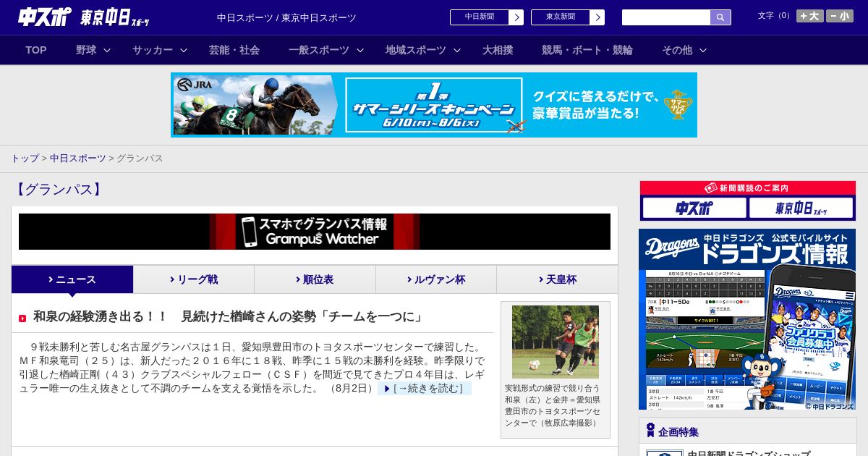
Task: Click the 東京中日スポーツ header logo
Action: [x=115, y=17]
